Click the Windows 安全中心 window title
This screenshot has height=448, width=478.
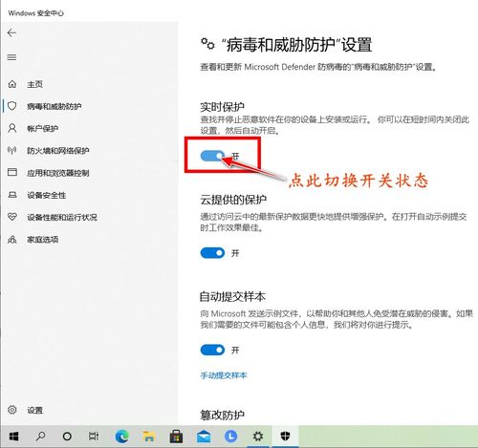point(36,13)
